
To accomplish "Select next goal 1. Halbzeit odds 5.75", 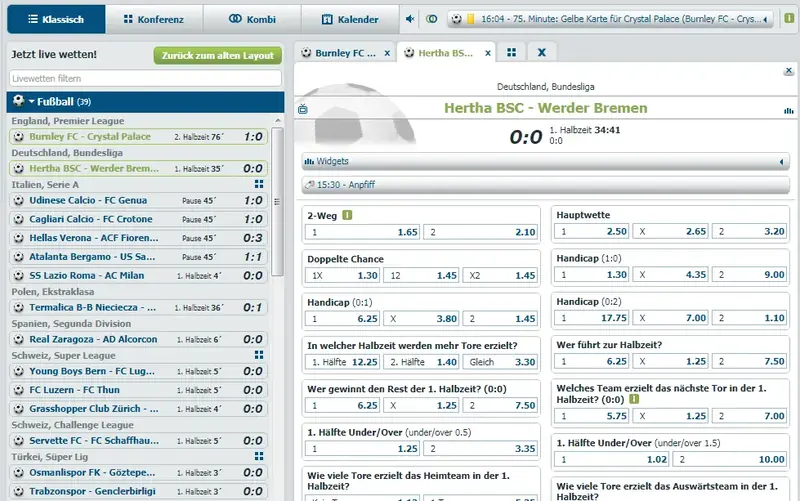I will (591, 416).
